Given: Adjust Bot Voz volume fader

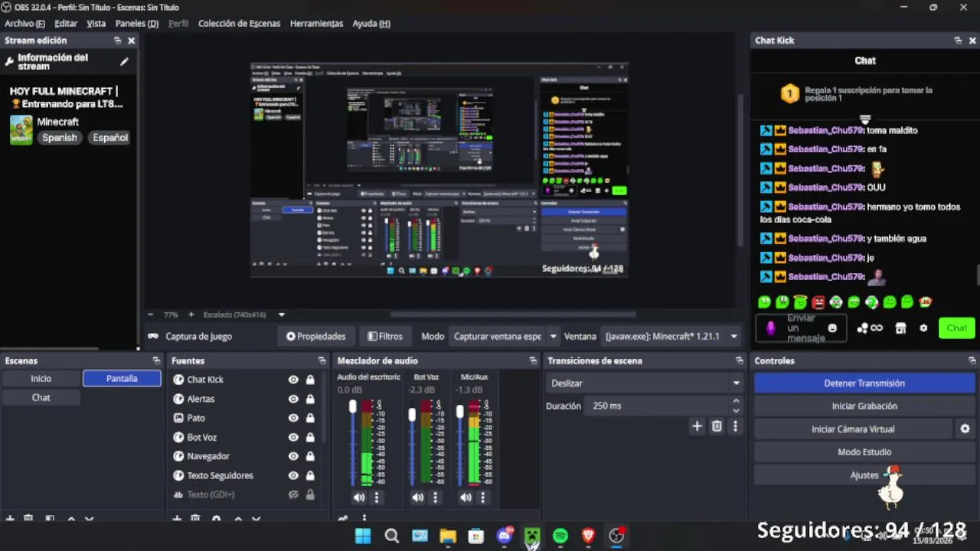Looking at the screenshot, I should (412, 415).
